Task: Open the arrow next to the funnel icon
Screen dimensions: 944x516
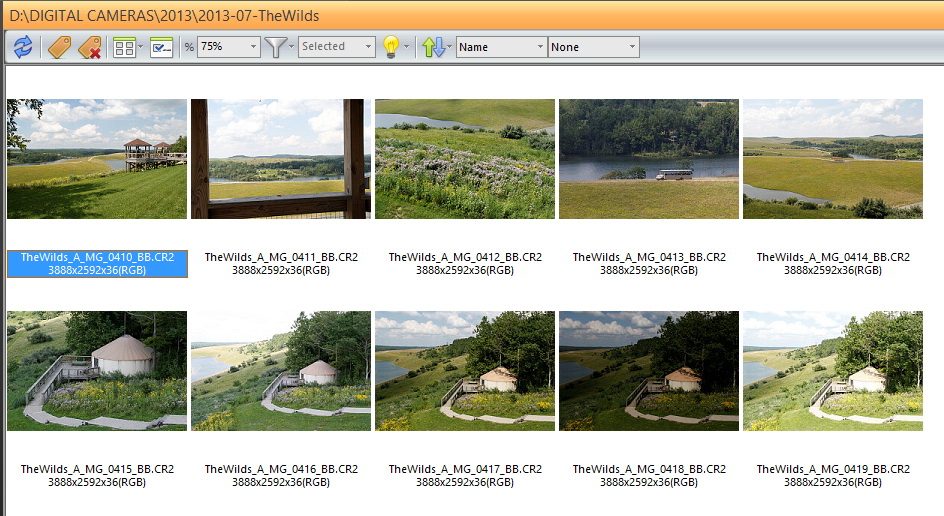Action: (291, 47)
